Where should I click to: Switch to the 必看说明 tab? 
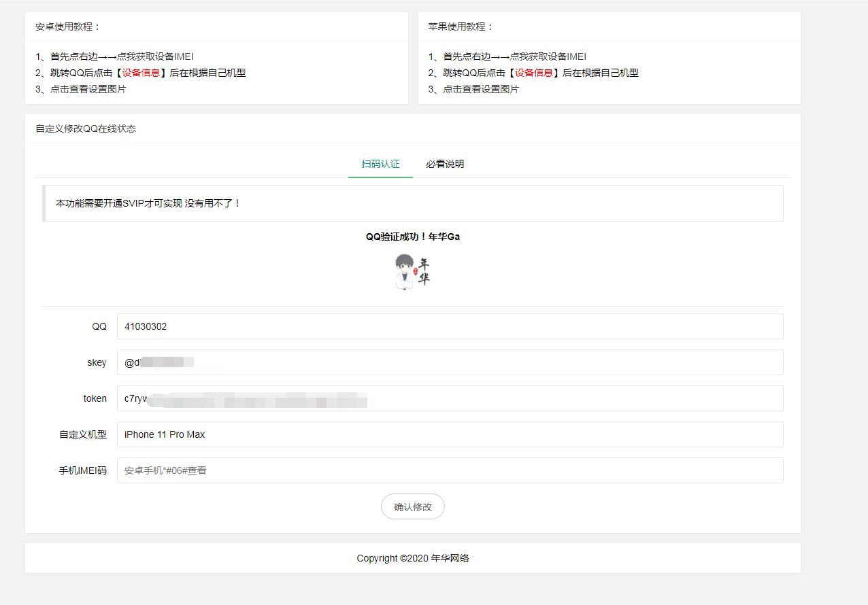point(444,164)
